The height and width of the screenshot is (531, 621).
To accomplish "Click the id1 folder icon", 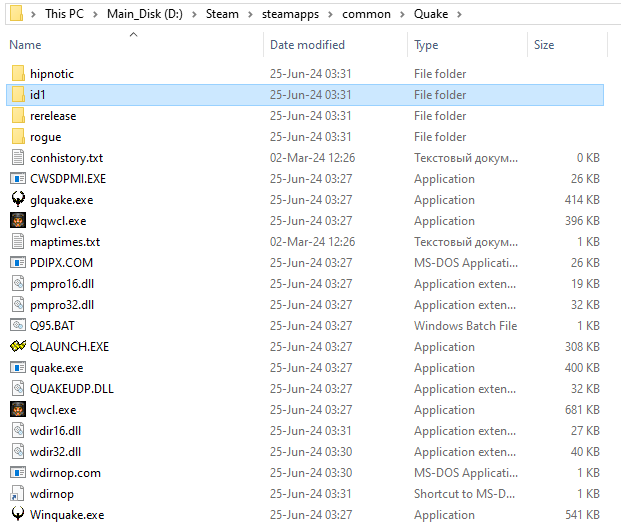I will point(18,95).
